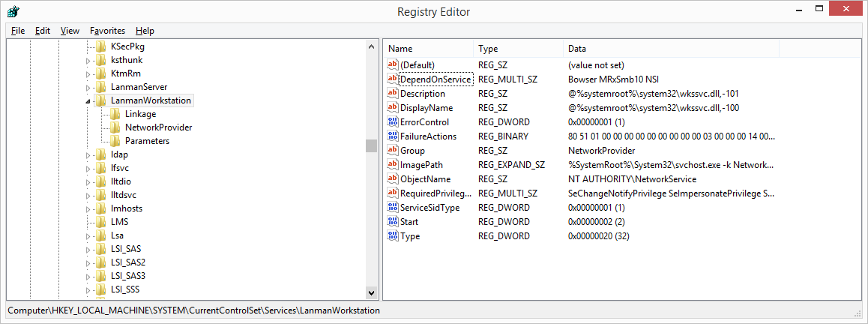Viewport: 868px width, 324px height.
Task: Click the Registry Editor icon in title bar
Action: [x=13, y=12]
